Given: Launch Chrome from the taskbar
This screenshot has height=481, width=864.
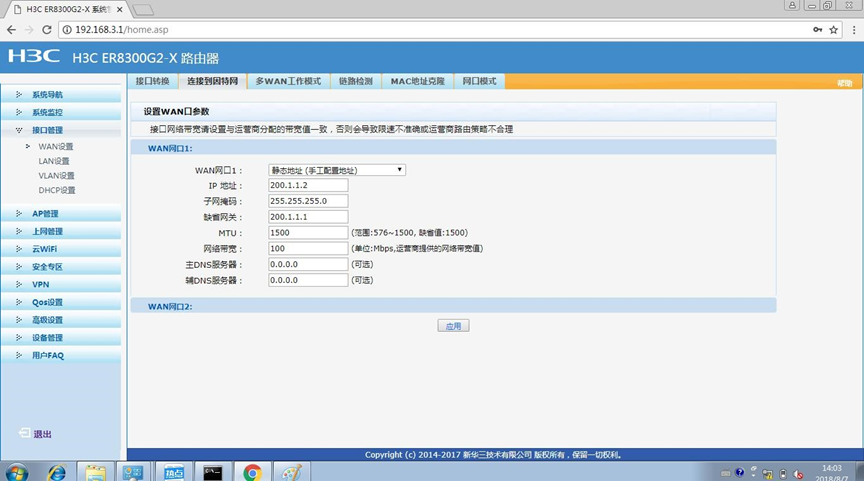Looking at the screenshot, I should 252,472.
